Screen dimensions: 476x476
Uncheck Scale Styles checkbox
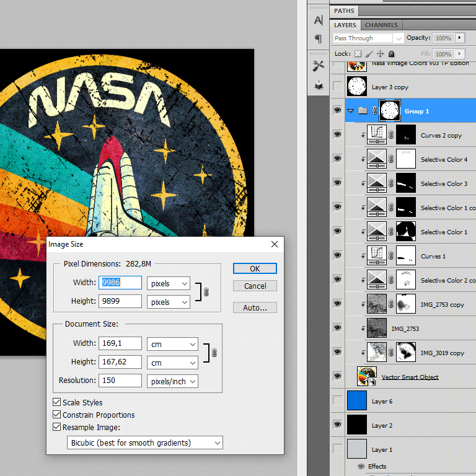[57, 402]
